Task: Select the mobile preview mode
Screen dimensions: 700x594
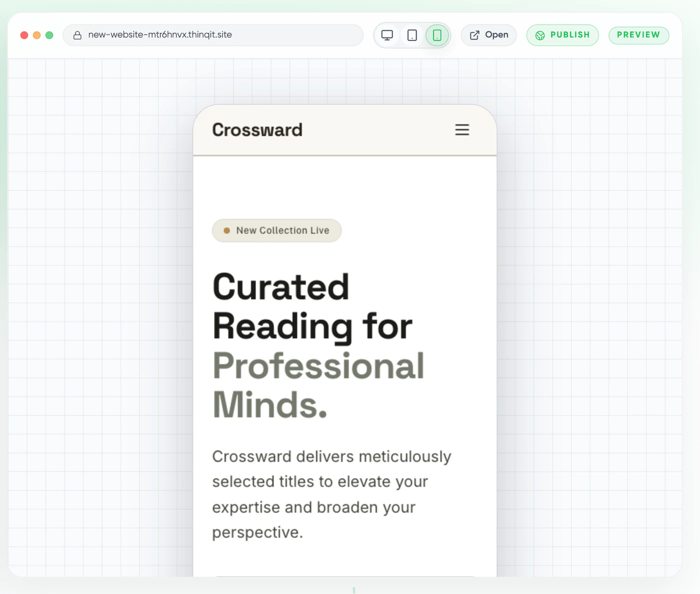Action: pyautogui.click(x=437, y=35)
